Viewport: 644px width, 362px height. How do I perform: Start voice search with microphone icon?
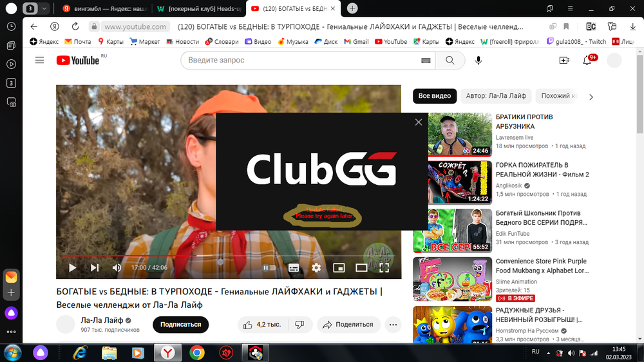pos(478,60)
